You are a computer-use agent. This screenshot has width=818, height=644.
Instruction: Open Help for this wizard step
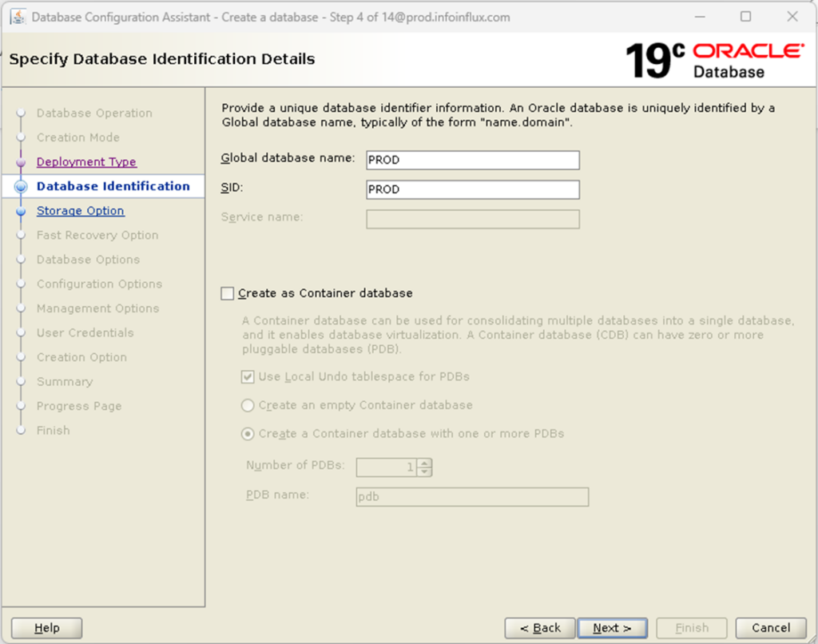pos(46,628)
